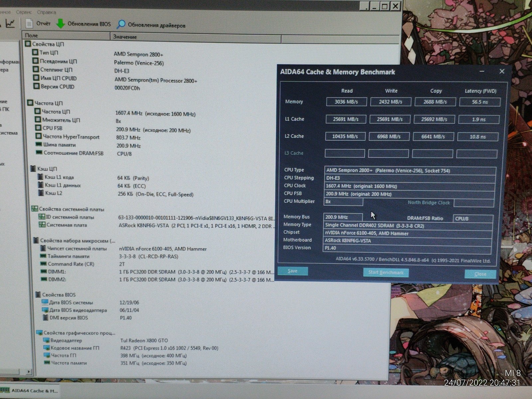This screenshot has height=399, width=532.
Task: Click the green arrow Обновления BIOS icon
Action: (60, 24)
